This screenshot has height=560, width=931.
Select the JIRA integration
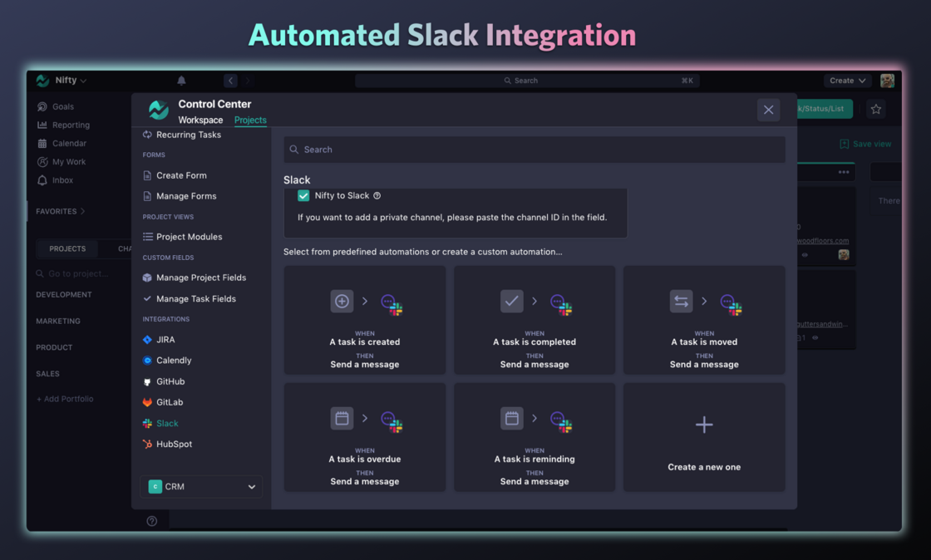tap(165, 340)
